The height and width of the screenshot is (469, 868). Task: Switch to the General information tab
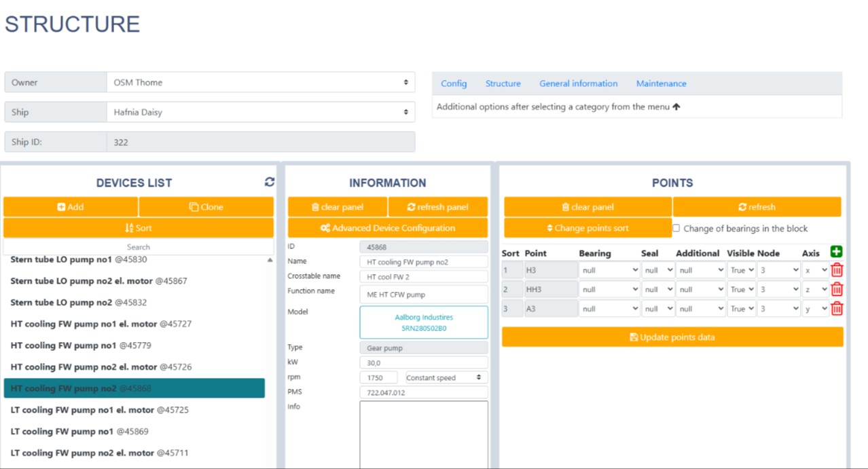coord(578,83)
